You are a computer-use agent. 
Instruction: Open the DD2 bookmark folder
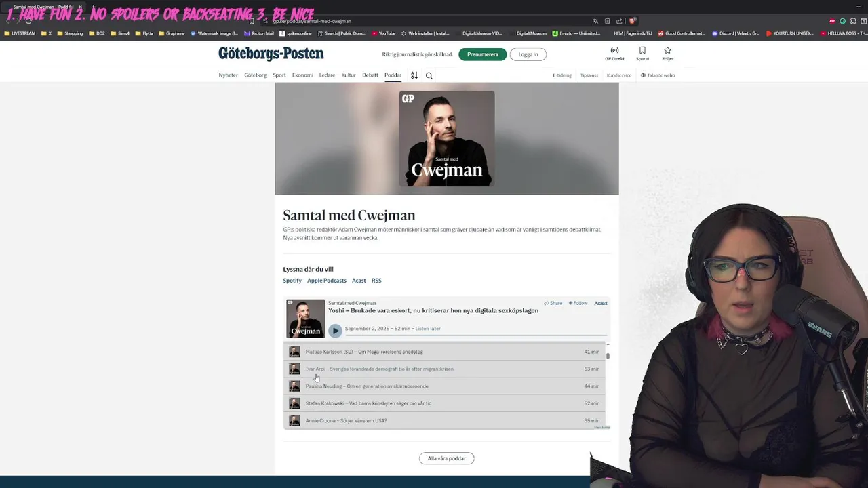tap(98, 33)
